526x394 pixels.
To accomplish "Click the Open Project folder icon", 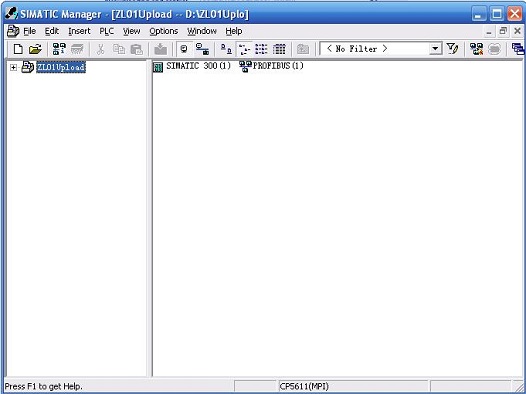I will (35, 50).
